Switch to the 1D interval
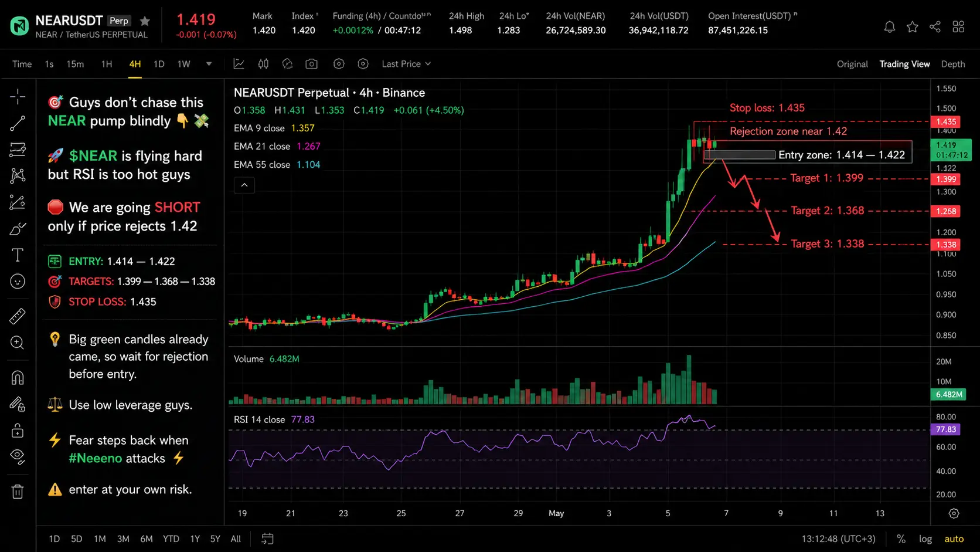The width and height of the screenshot is (980, 552). (x=159, y=64)
